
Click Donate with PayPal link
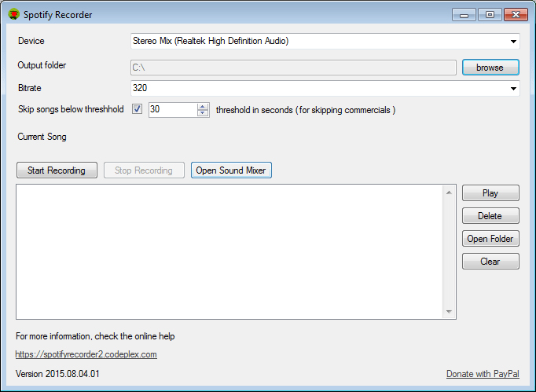483,374
